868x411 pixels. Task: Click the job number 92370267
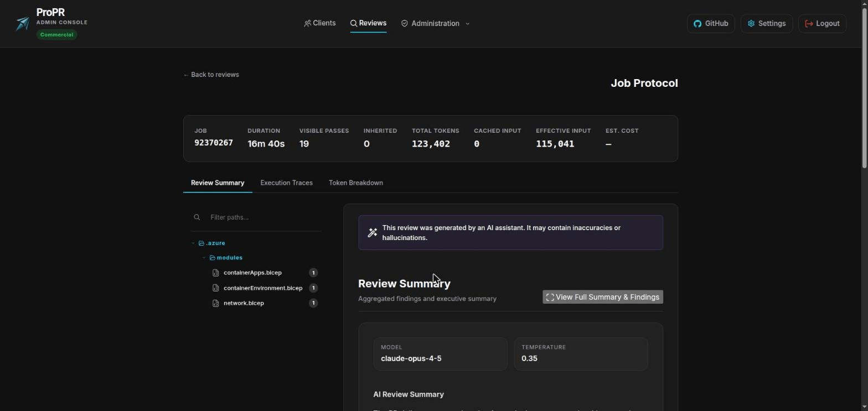[x=214, y=143]
